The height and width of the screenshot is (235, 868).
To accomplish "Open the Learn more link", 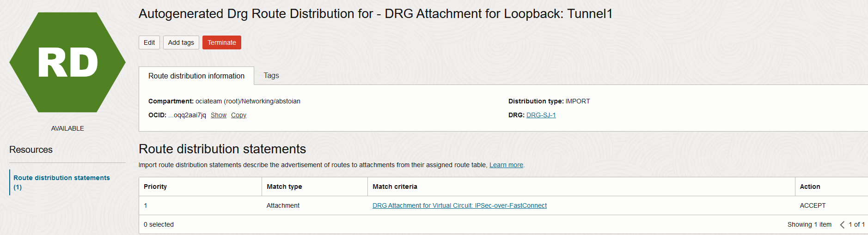I will tap(506, 165).
